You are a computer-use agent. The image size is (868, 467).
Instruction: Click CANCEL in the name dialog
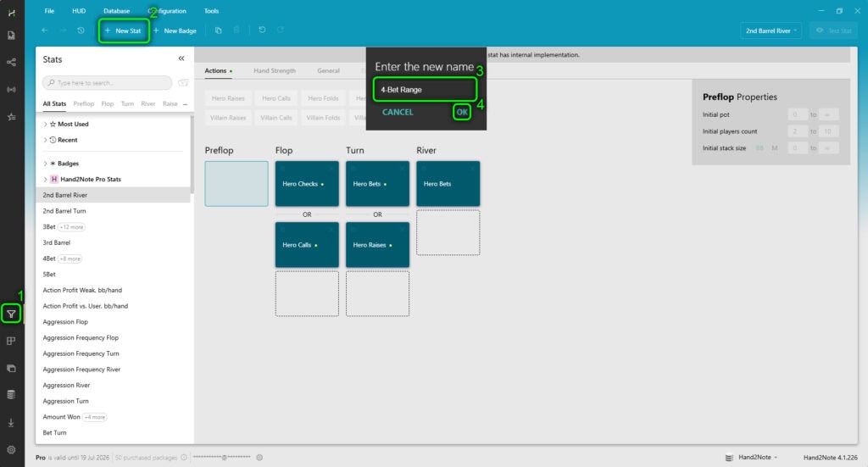pos(398,112)
